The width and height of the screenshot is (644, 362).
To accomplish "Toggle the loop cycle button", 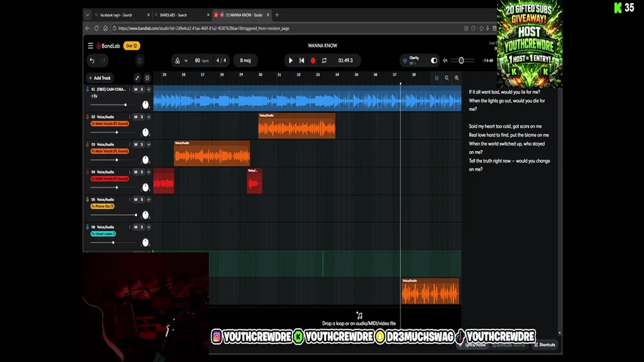I will [x=324, y=60].
